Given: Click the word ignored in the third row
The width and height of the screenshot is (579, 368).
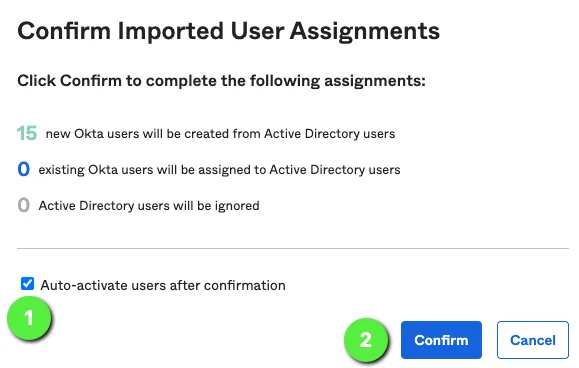Looking at the screenshot, I should click(x=237, y=206).
